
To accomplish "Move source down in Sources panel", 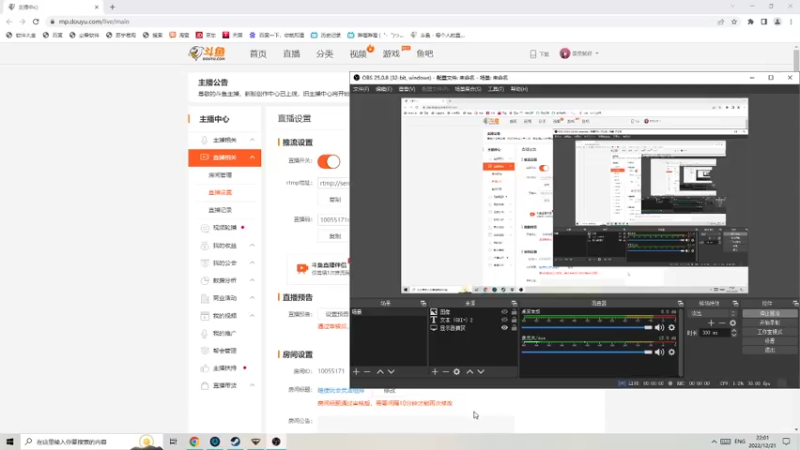I will coord(481,371).
